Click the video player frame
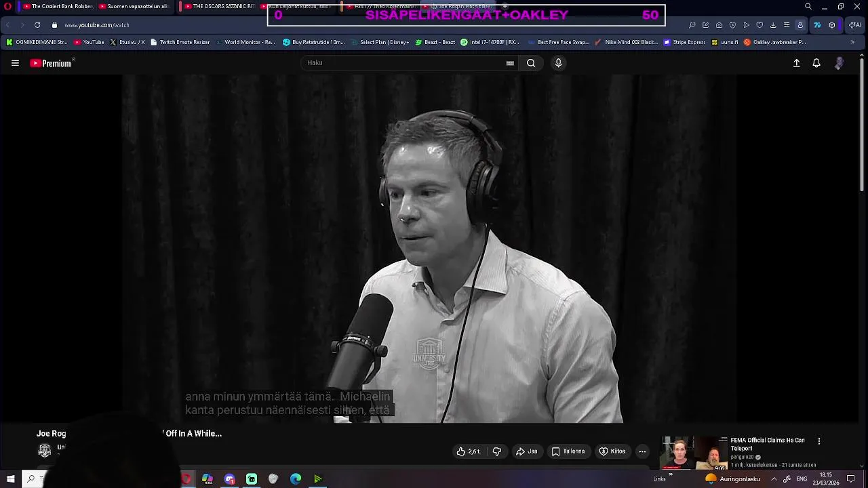868x488 pixels. 429,249
